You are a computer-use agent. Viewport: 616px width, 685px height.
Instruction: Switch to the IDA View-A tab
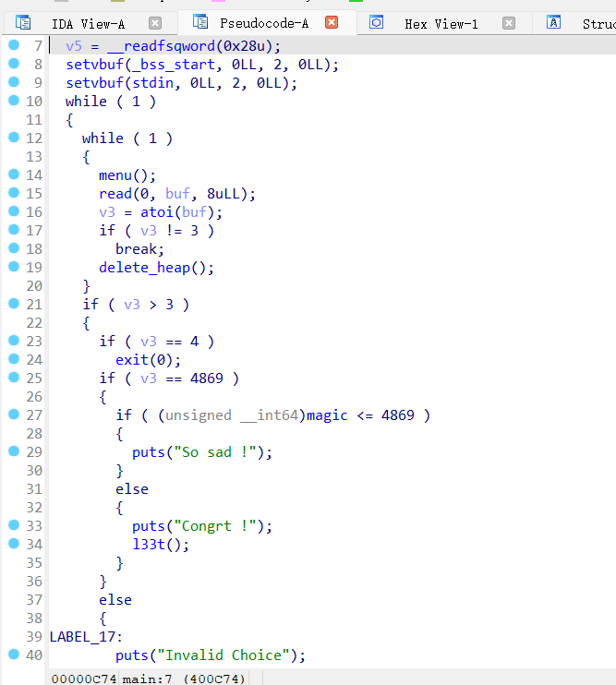(x=88, y=24)
